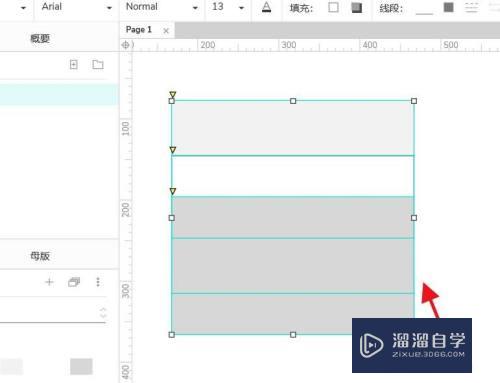Select the highlighted page row in the outline

click(x=59, y=95)
